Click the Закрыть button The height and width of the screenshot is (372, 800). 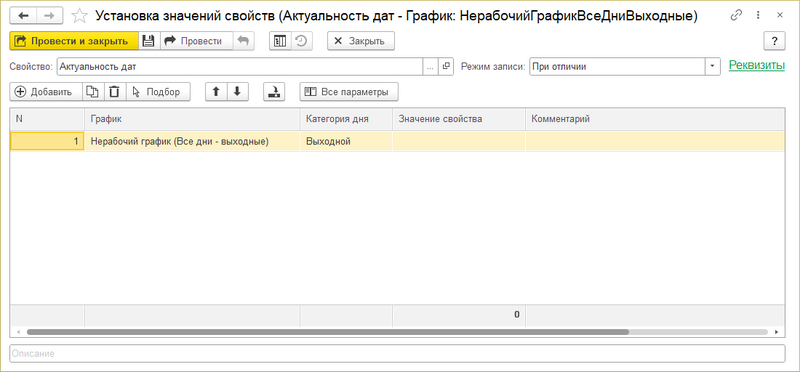click(361, 41)
